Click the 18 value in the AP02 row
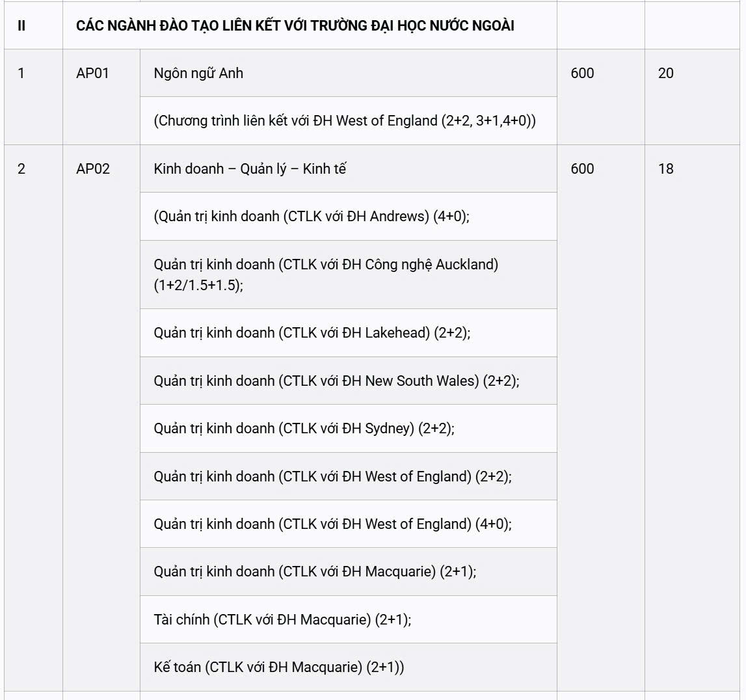The width and height of the screenshot is (746, 700). point(665,168)
